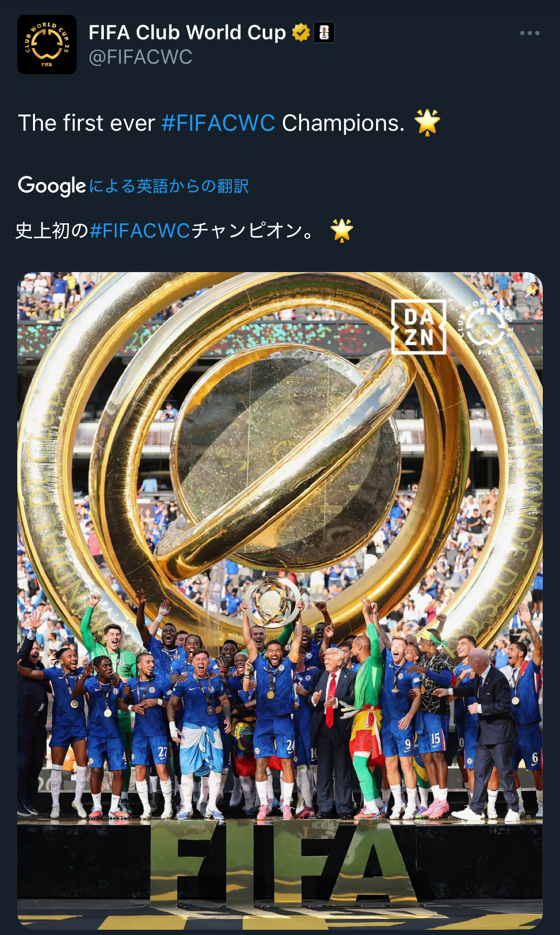The height and width of the screenshot is (935, 560).
Task: Select the English text 'The first ever'
Action: click(x=86, y=123)
